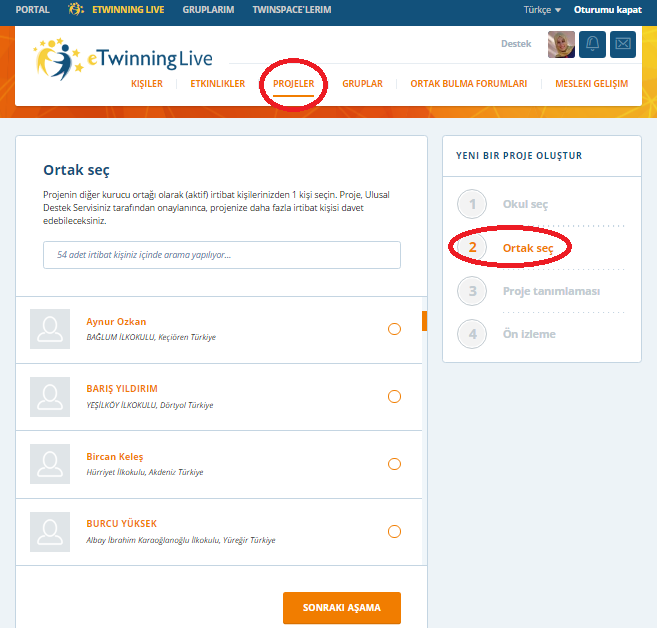
Task: Switch to ORTAK BULMA FORUMLARI tab
Action: click(468, 84)
